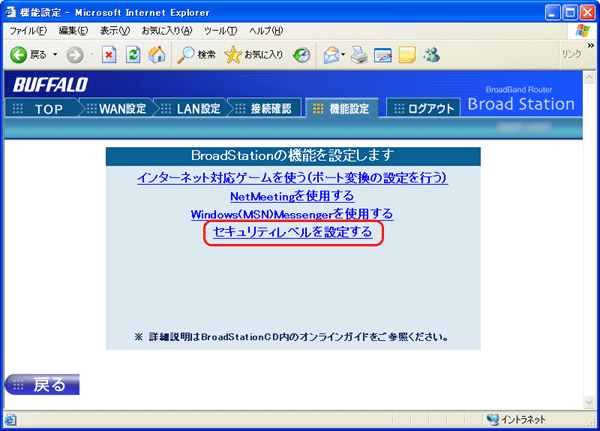
Task: Click the セキュリティレベルを設定する link
Action: tap(292, 232)
